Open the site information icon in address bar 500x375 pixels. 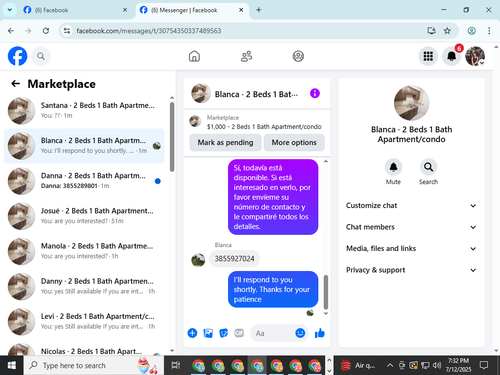[67, 31]
